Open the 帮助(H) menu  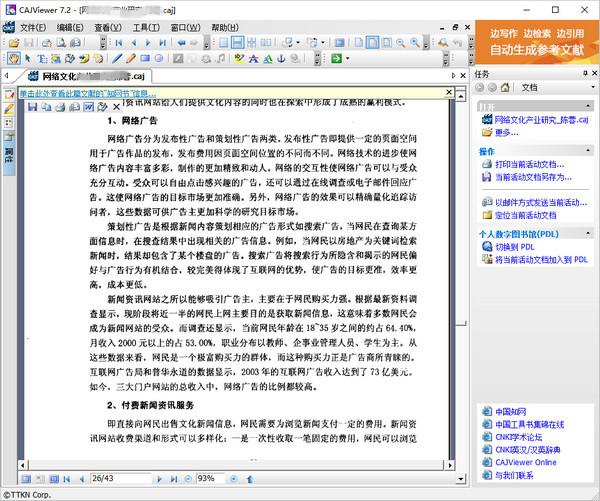coord(225,28)
